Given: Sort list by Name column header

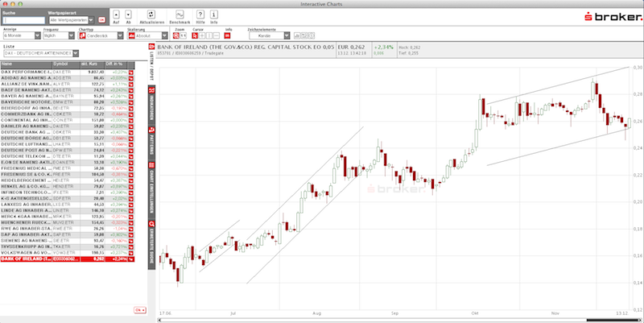Looking at the screenshot, I should click(26, 65).
